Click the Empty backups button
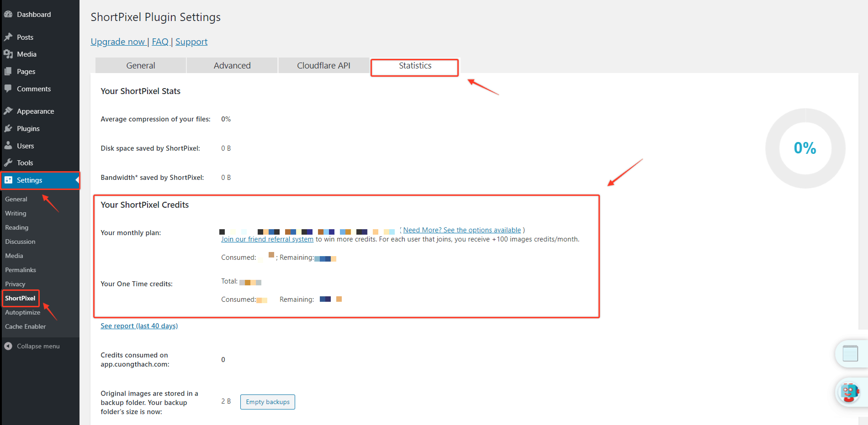Image resolution: width=868 pixels, height=425 pixels. pyautogui.click(x=268, y=402)
